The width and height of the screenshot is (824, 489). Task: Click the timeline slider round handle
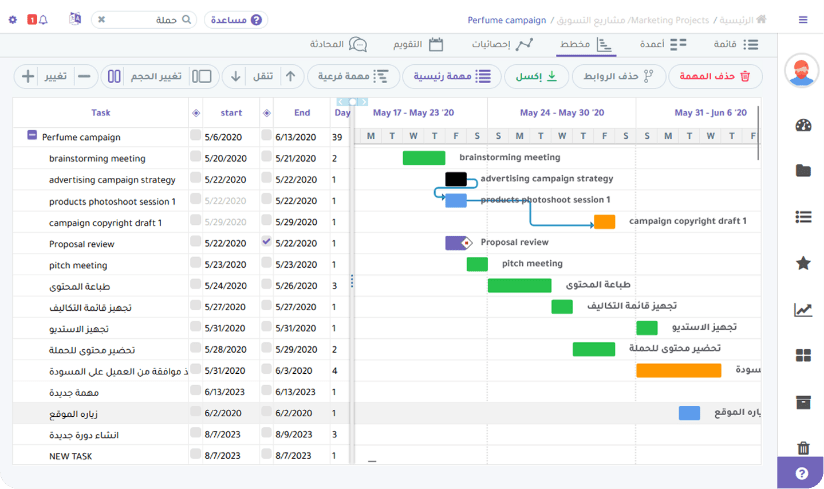click(353, 101)
